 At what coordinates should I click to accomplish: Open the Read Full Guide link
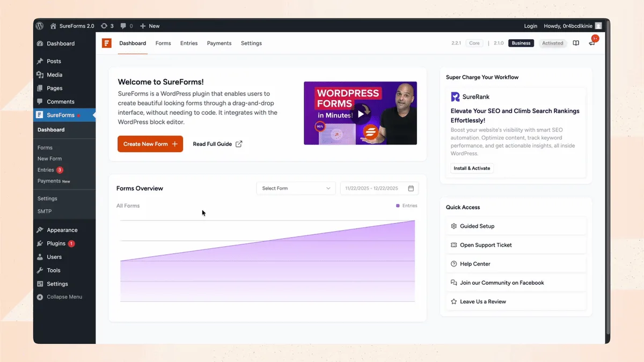point(217,144)
